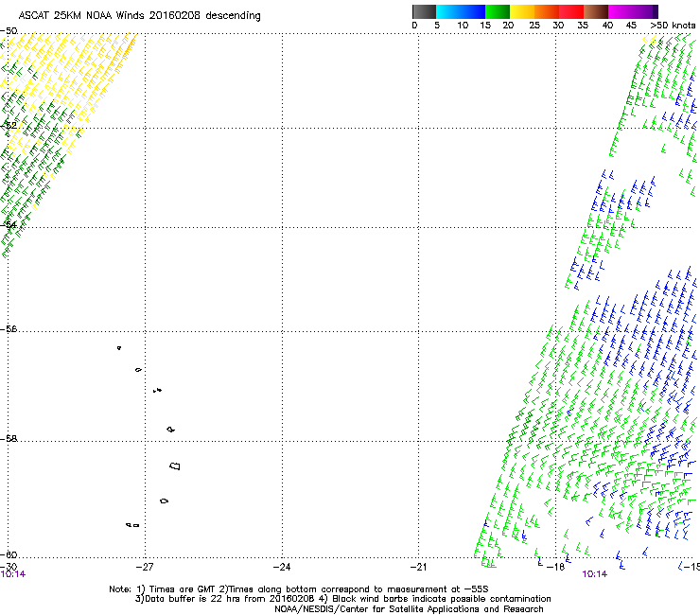
Task: Click the '25' legend scale value
Action: [534, 26]
